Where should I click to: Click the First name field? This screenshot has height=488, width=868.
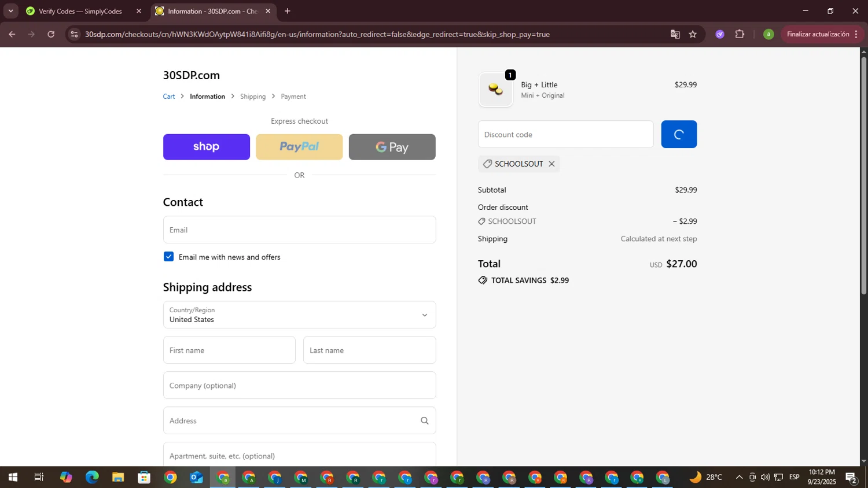click(x=229, y=350)
